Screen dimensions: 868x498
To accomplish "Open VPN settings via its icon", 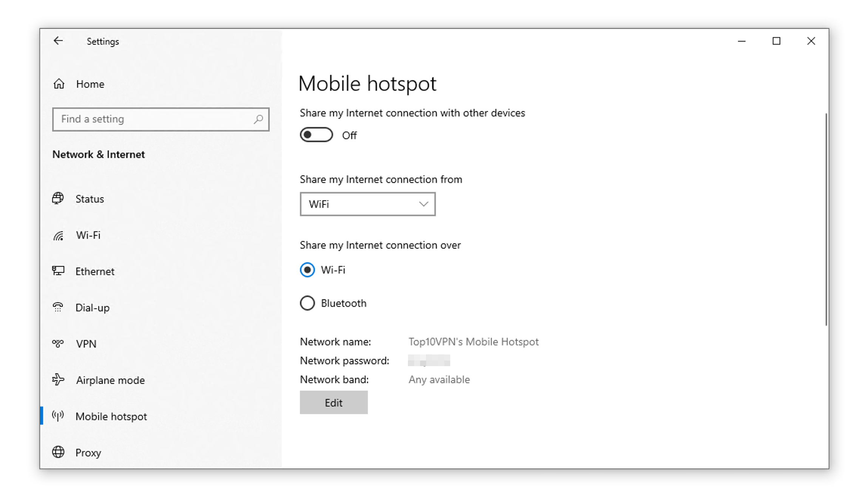I will point(58,343).
